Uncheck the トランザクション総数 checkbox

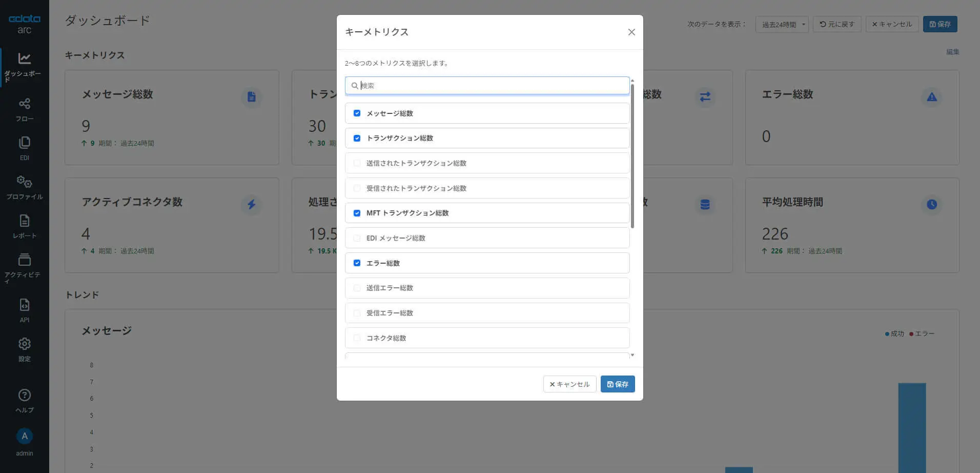pos(357,138)
